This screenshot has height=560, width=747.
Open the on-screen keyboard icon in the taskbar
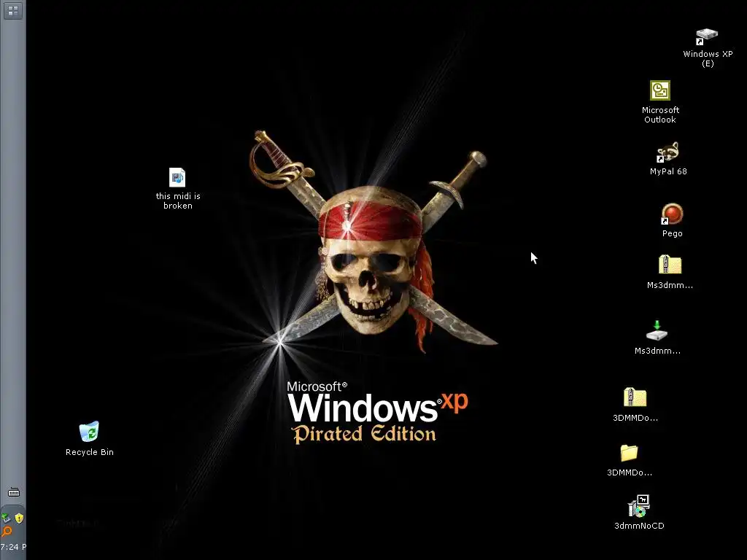(x=13, y=492)
